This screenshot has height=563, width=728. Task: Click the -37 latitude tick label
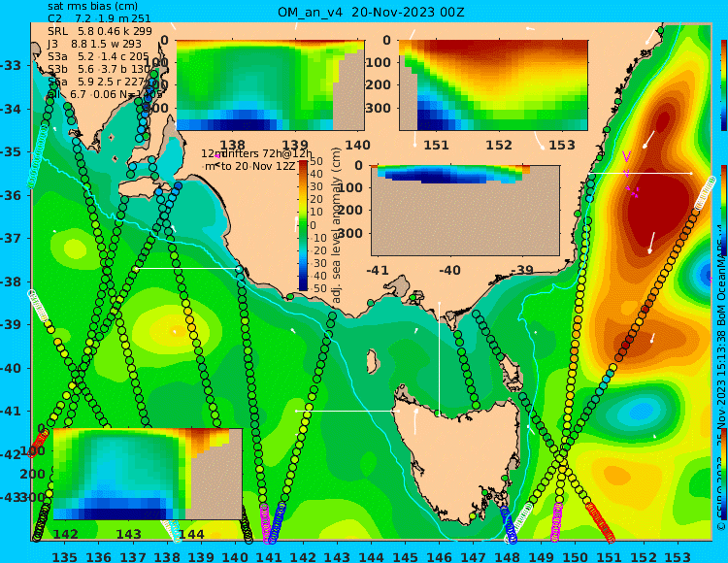pyautogui.click(x=11, y=238)
